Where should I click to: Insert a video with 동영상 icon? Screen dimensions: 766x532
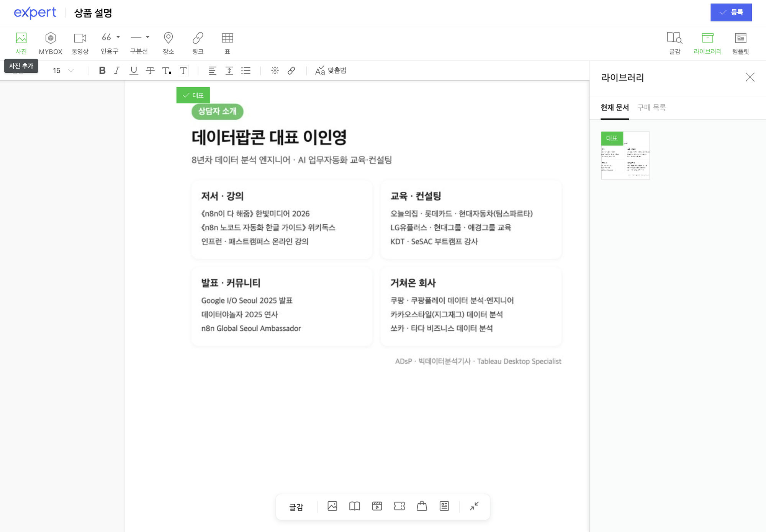click(80, 38)
